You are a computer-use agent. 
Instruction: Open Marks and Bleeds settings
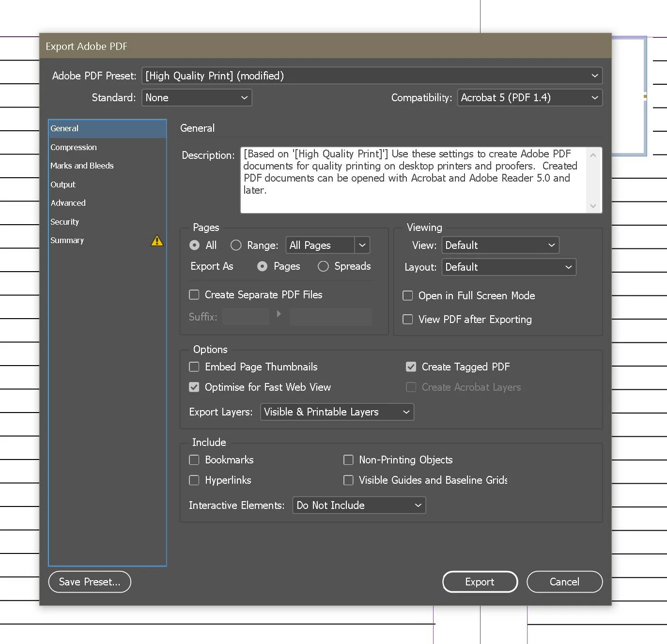pyautogui.click(x=108, y=166)
